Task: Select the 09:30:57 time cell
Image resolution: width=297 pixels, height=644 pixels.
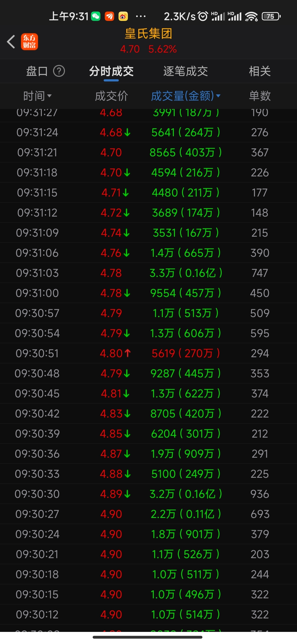Action: 37,313
